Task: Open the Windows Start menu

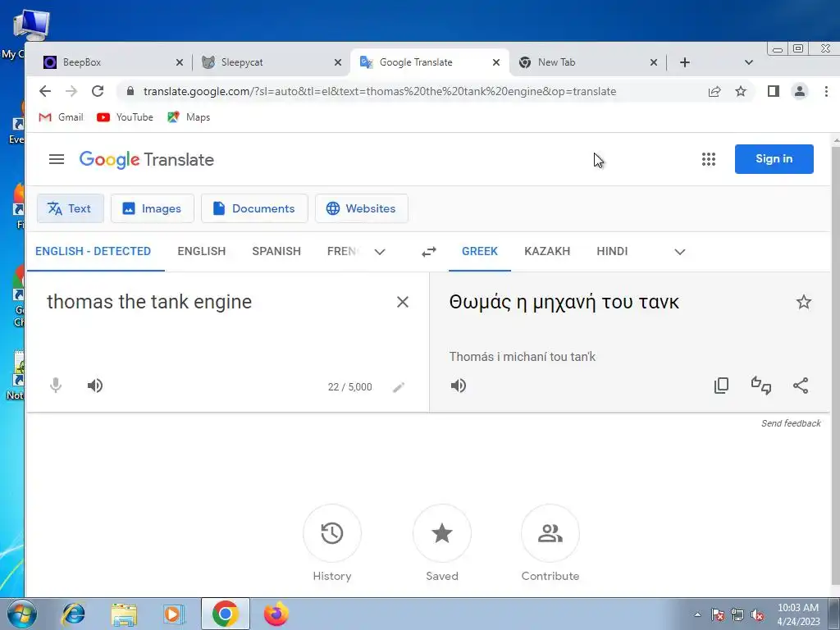Action: tap(22, 614)
